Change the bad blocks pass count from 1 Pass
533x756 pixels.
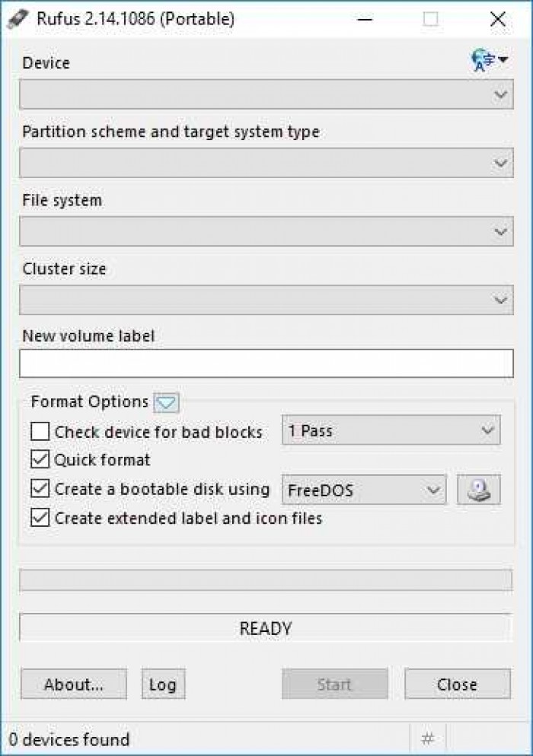[391, 430]
